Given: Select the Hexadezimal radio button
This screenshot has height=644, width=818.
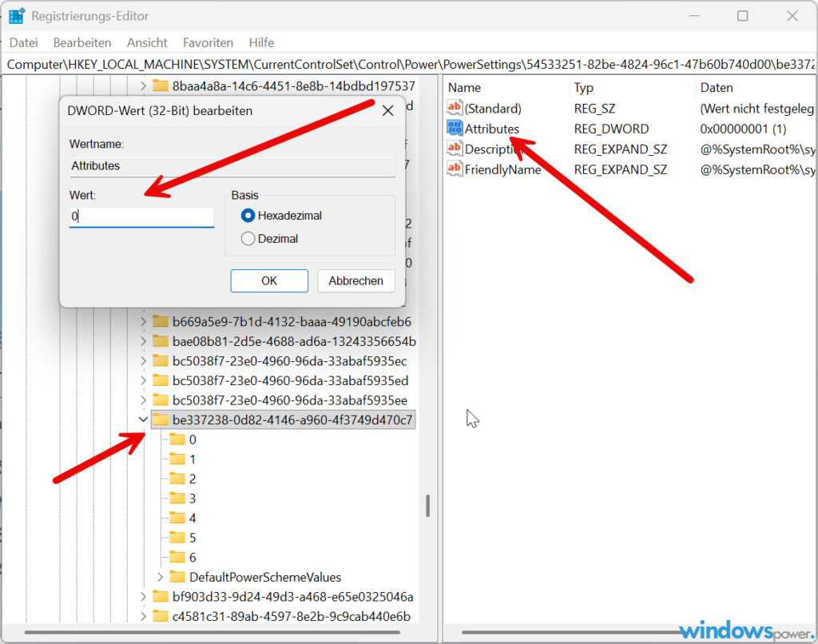Looking at the screenshot, I should (x=248, y=216).
